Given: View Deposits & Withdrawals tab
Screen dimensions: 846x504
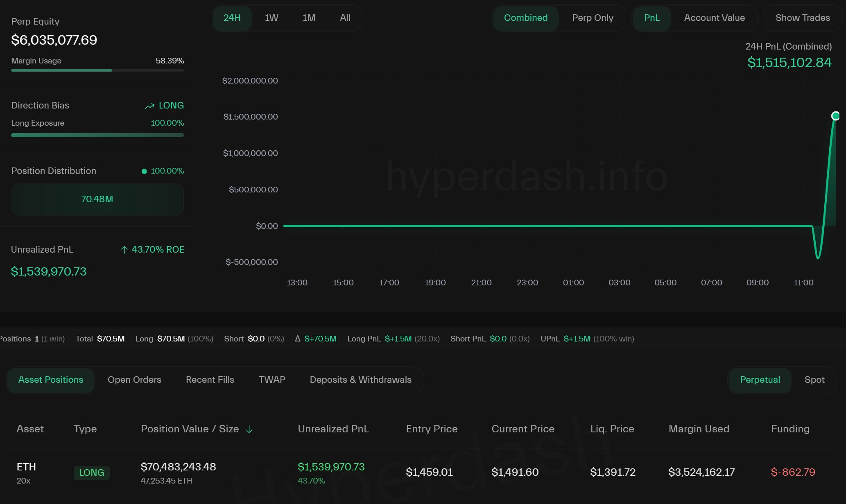Looking at the screenshot, I should (361, 380).
